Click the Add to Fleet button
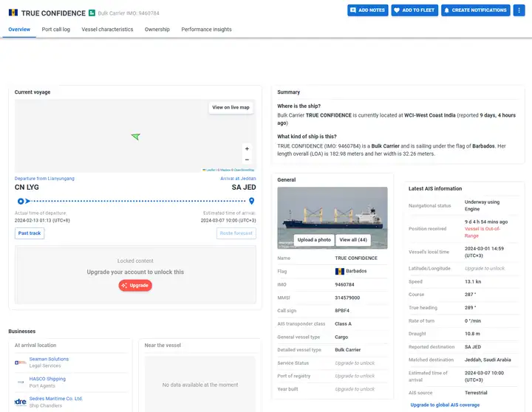The image size is (532, 412). point(415,10)
